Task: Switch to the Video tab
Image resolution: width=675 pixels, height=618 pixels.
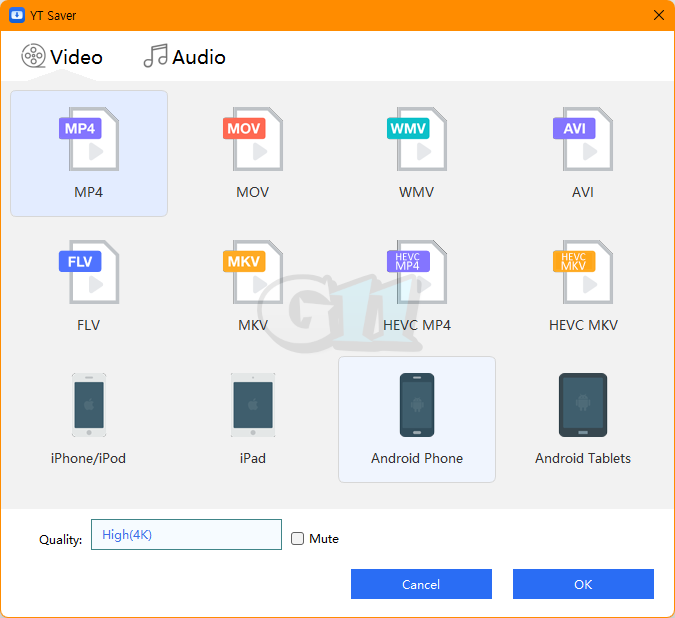Action: (x=62, y=56)
